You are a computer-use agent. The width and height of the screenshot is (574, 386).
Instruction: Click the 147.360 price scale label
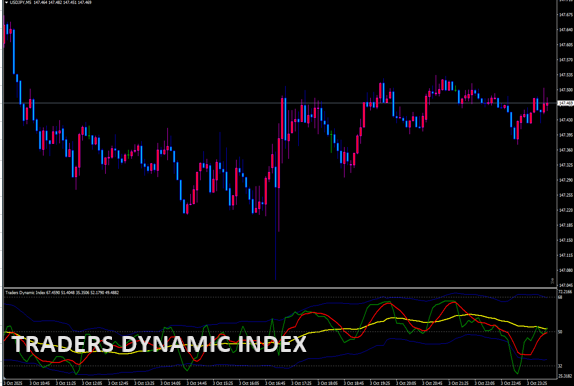566,150
